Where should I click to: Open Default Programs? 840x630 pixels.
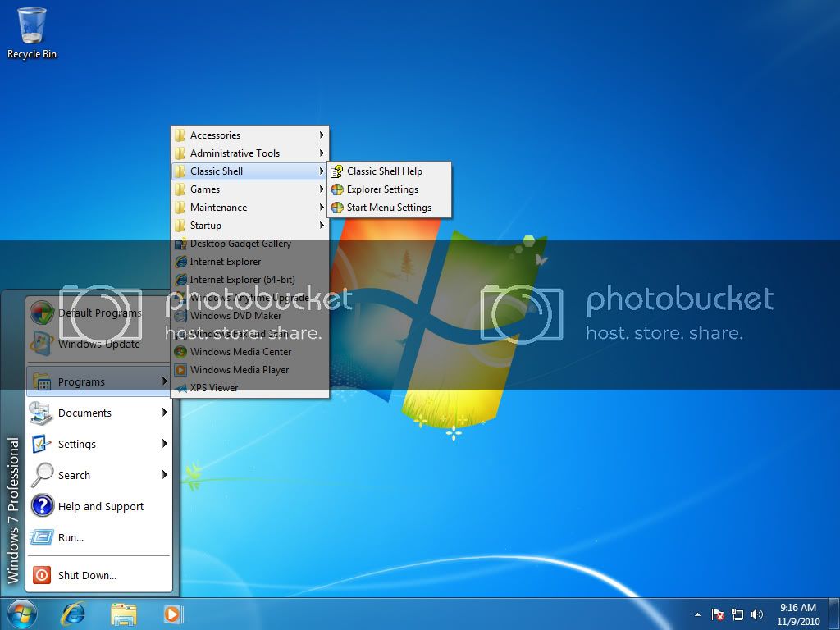tap(98, 313)
